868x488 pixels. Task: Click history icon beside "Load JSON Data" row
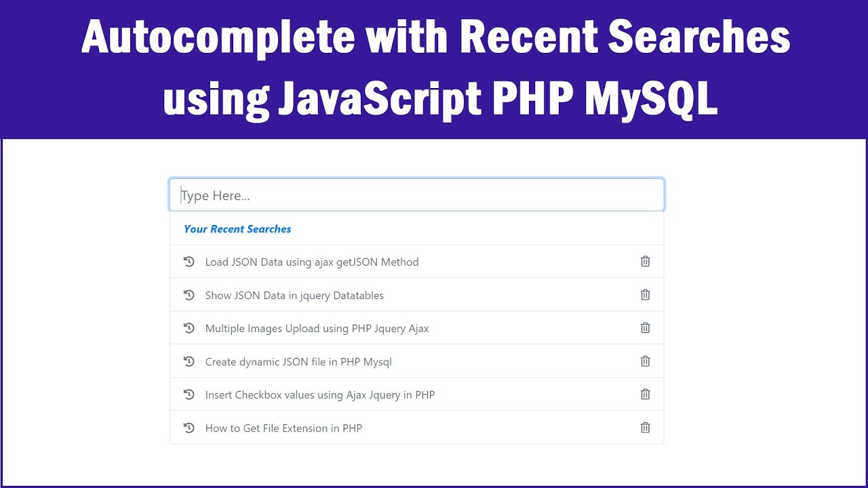click(x=189, y=262)
